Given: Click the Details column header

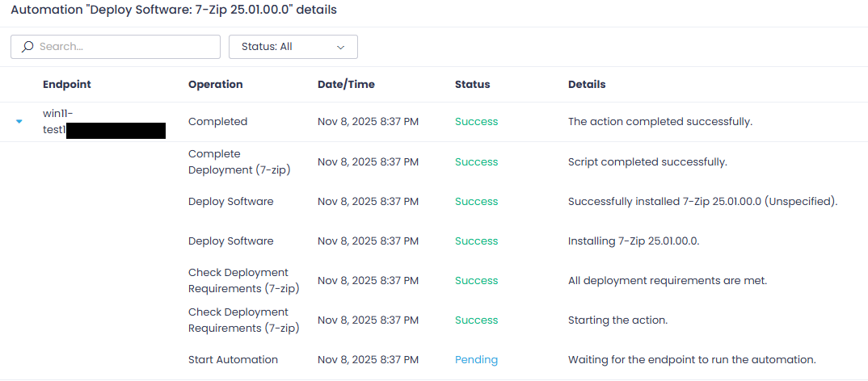Looking at the screenshot, I should tap(587, 84).
